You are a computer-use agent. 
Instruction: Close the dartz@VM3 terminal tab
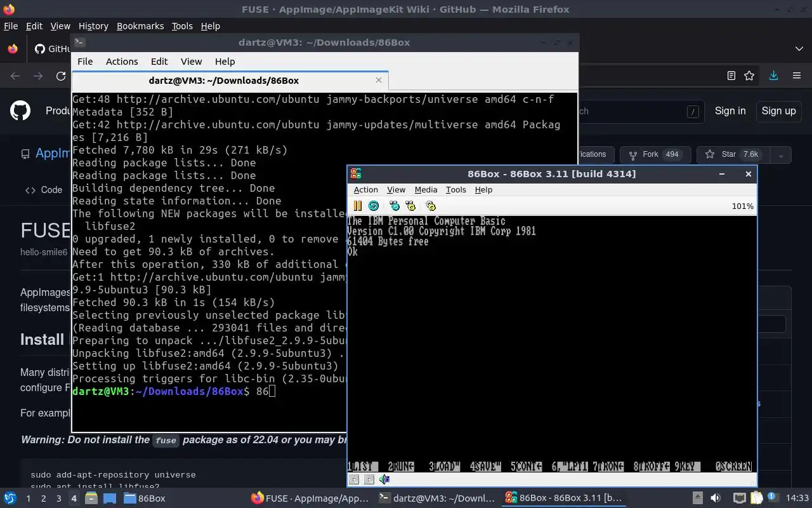379,80
